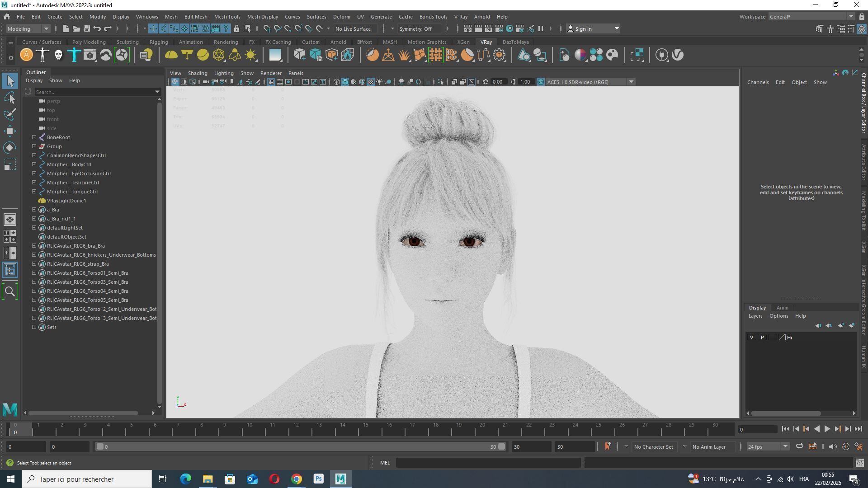This screenshot has height=488, width=868.
Task: Select VRayLightDome1 in the Outliner
Action: (66, 201)
